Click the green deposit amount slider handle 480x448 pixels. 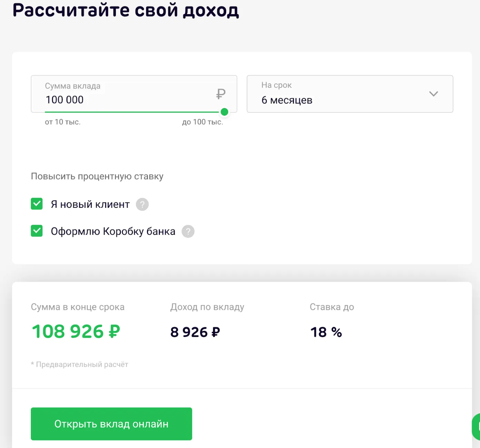[x=224, y=112]
